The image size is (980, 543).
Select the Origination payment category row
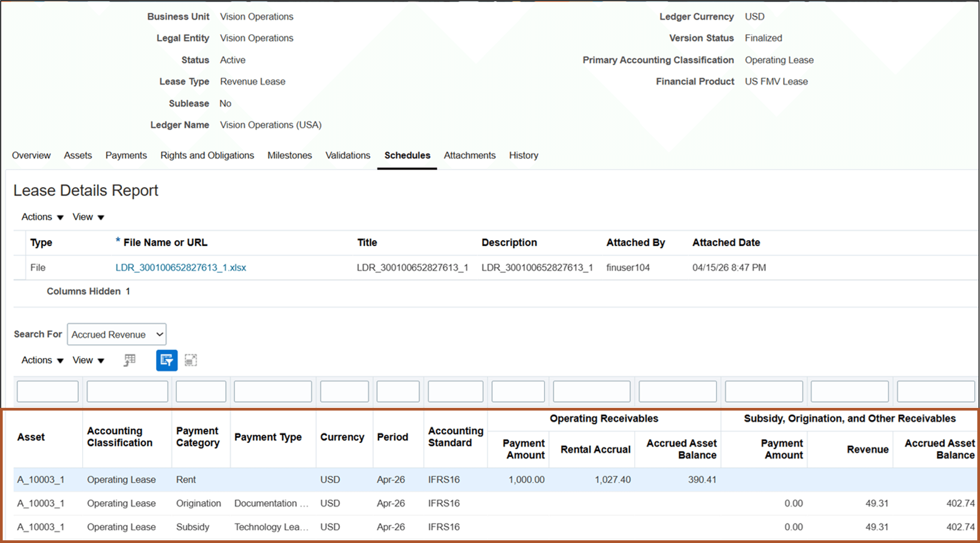coord(496,503)
